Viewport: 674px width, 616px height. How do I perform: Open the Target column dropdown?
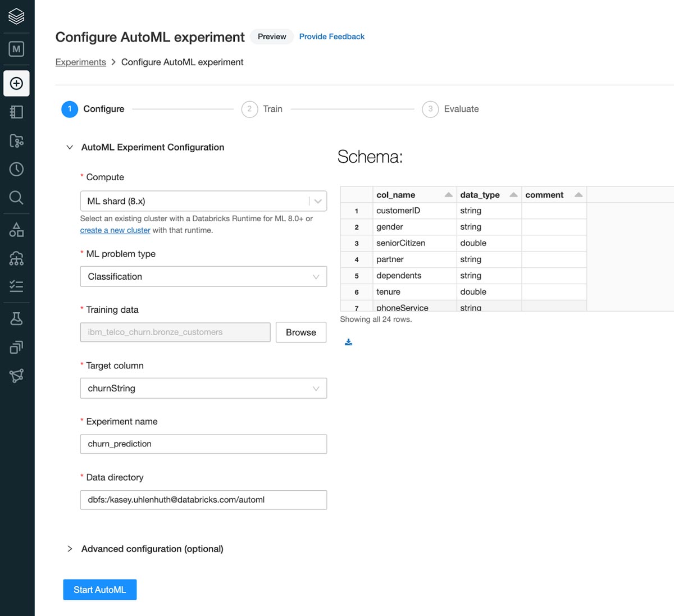point(203,388)
